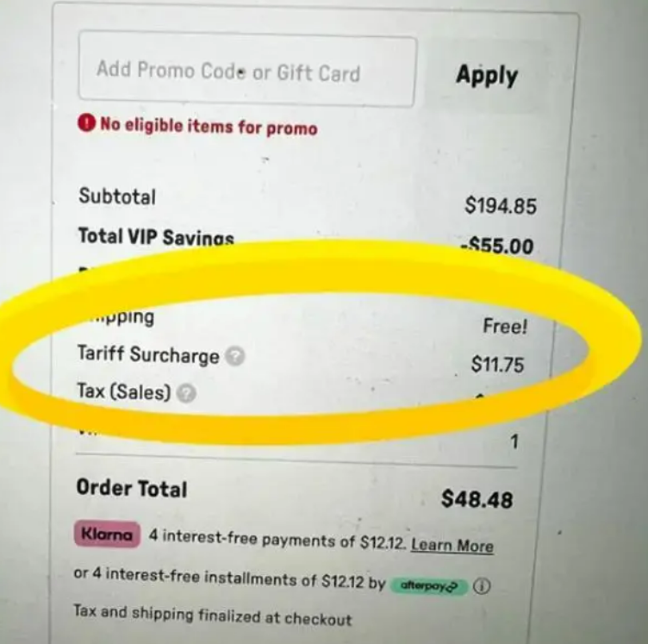Click the -$55.00 savings amount
This screenshot has width=648, height=644.
(497, 246)
